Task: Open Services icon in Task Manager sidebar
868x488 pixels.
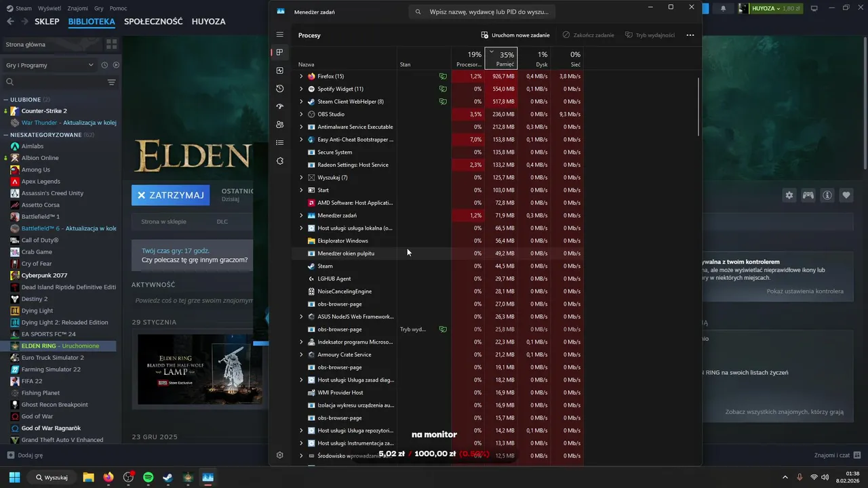Action: (280, 161)
